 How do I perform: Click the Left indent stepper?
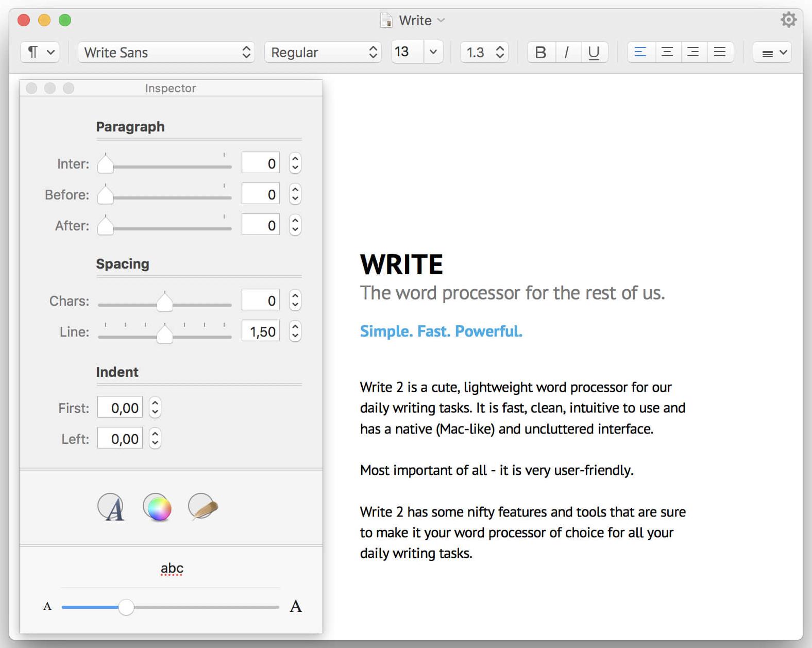coord(155,439)
